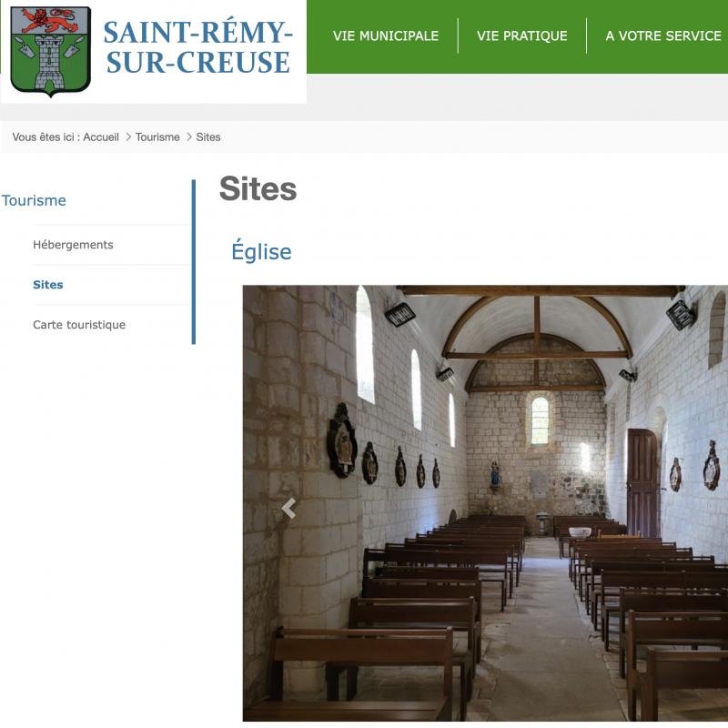728x728 pixels.
Task: Open the Vie Municipale menu
Action: [386, 36]
